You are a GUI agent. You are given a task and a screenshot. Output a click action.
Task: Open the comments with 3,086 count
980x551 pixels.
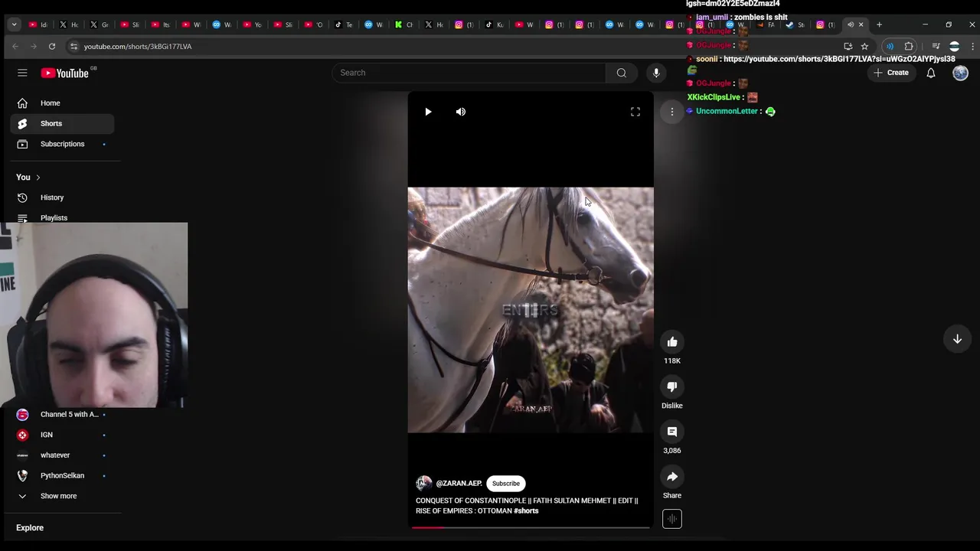click(x=672, y=432)
